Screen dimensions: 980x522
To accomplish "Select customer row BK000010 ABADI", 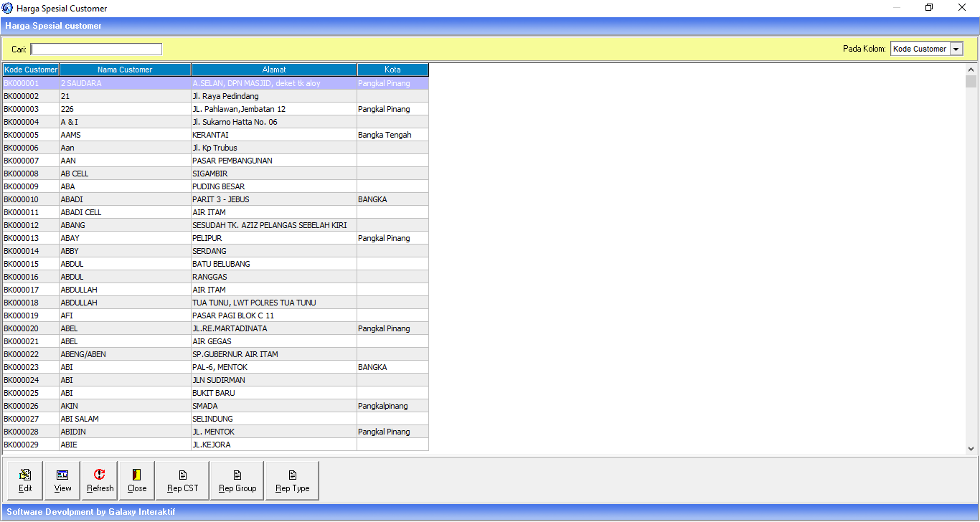I will point(125,199).
